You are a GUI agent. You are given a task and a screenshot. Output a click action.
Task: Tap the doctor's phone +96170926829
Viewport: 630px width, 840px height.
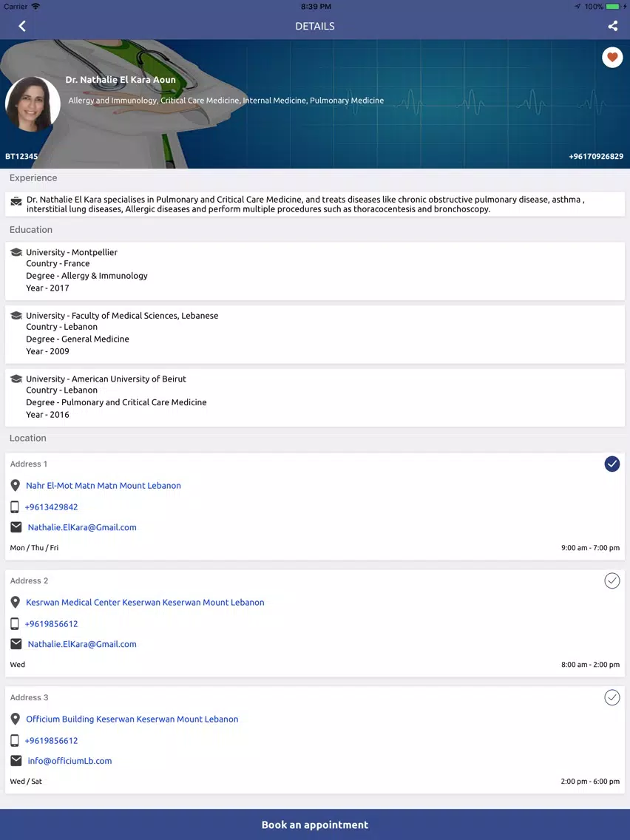596,157
